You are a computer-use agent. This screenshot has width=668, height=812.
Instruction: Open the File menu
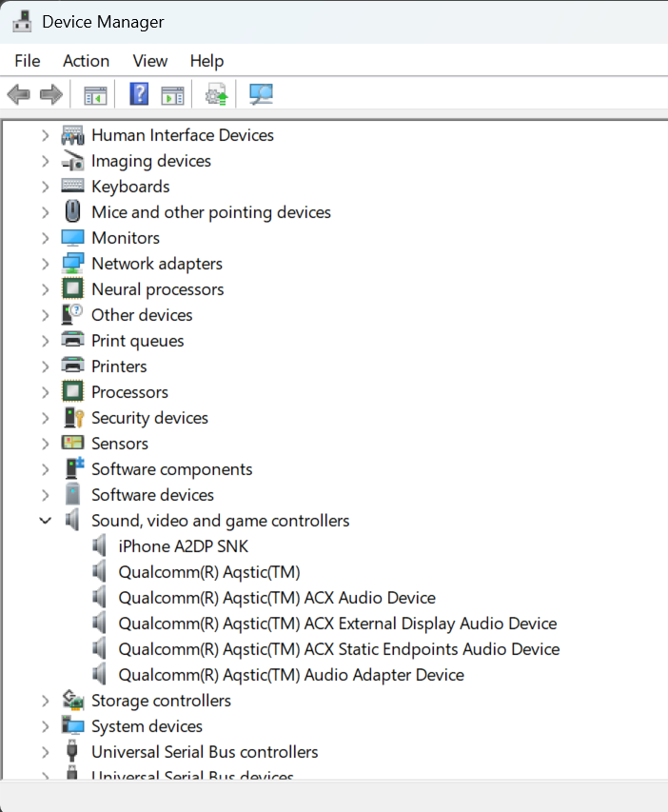[x=27, y=60]
